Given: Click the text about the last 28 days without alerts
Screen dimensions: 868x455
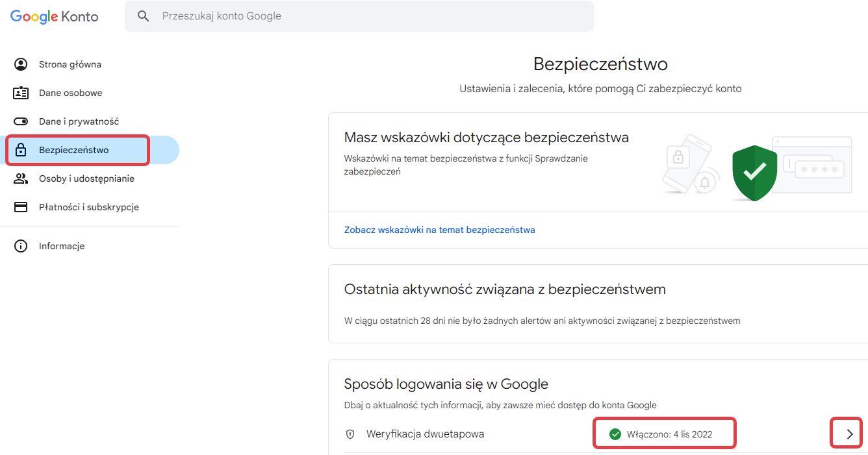Looking at the screenshot, I should pyautogui.click(x=542, y=321).
